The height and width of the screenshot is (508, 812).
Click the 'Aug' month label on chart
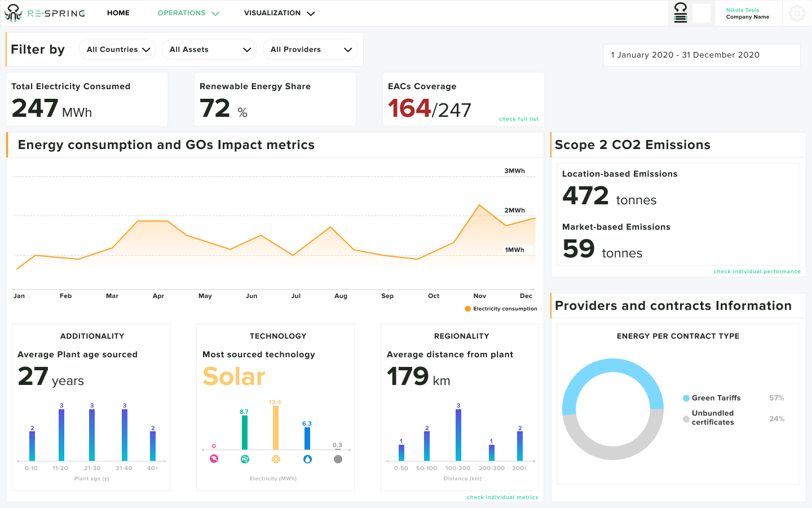point(341,296)
